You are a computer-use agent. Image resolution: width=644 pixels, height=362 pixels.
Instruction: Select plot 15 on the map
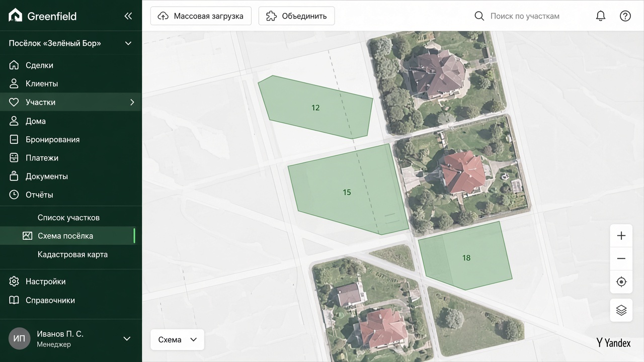pos(347,192)
